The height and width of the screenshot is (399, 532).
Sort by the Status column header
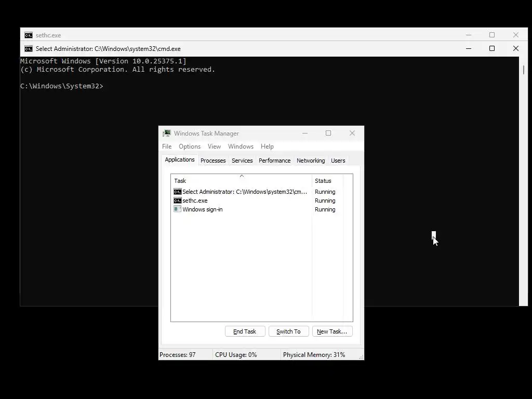[x=327, y=181]
